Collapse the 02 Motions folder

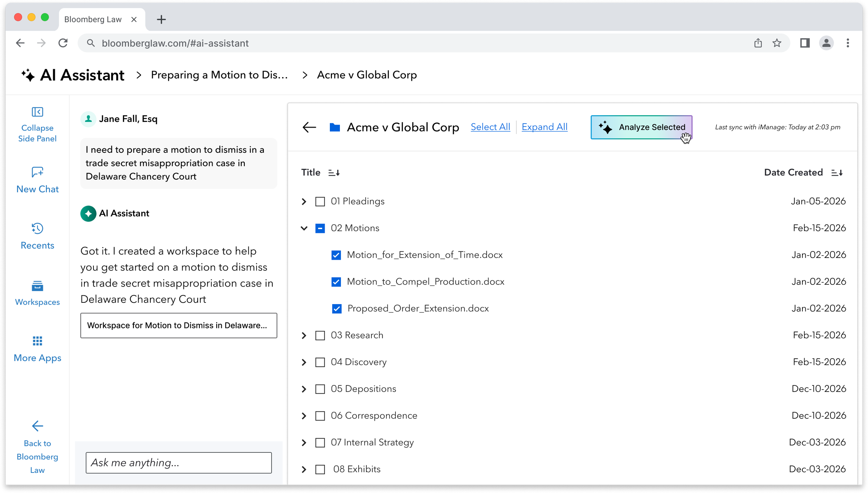304,228
